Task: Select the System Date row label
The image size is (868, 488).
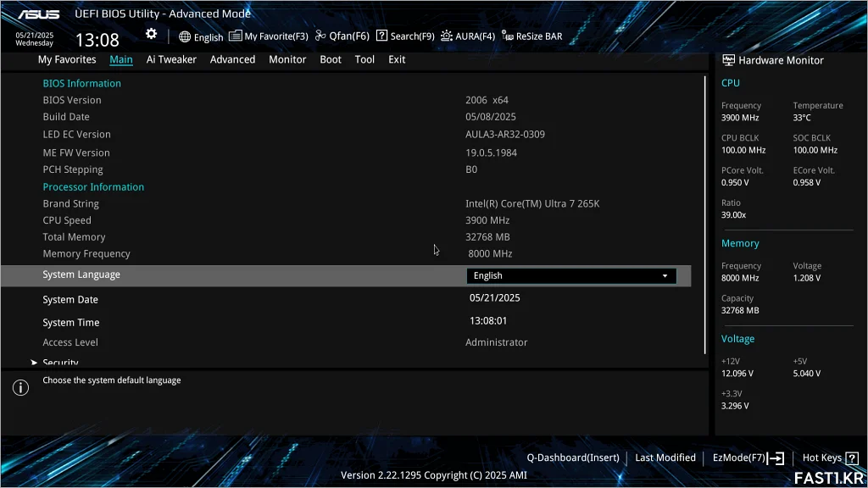Action: click(70, 299)
